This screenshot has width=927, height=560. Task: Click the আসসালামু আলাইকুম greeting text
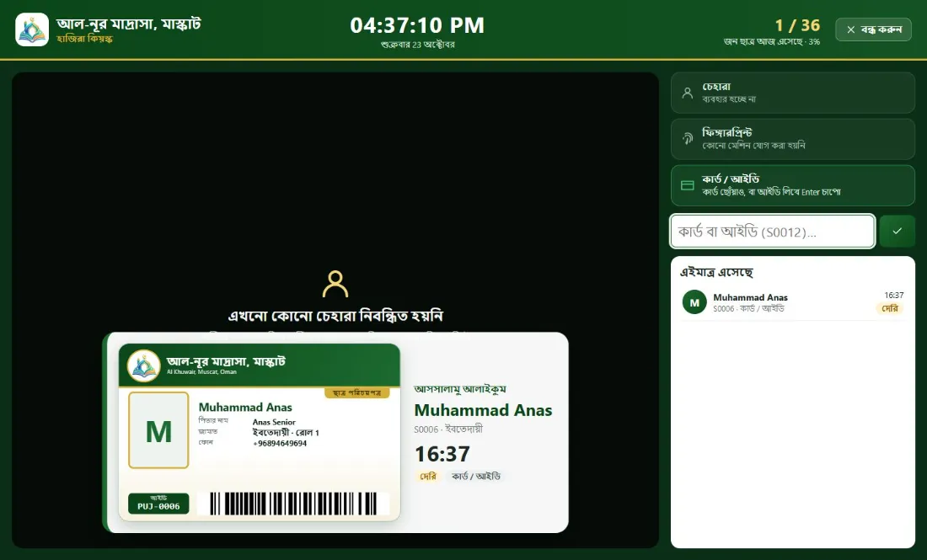click(460, 389)
